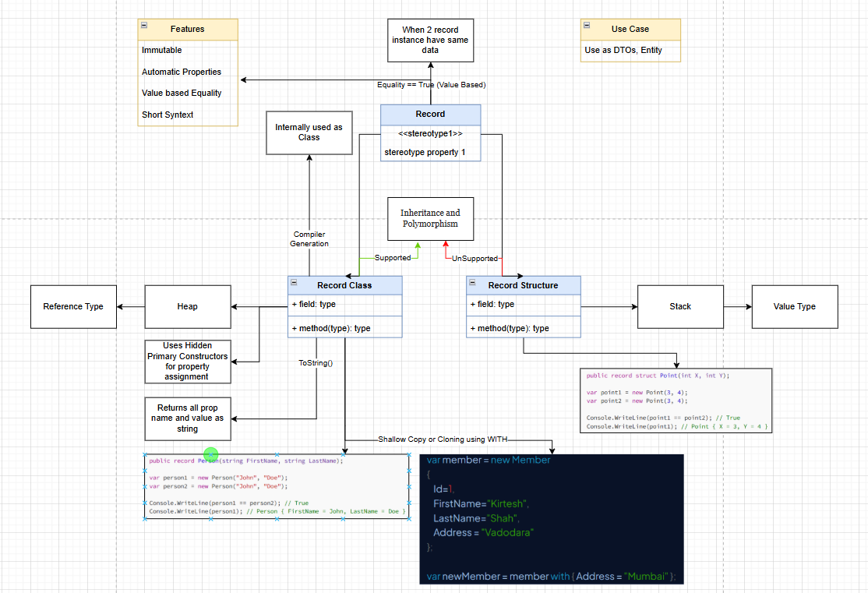Click the Record header title
This screenshot has height=593, width=868.
(x=430, y=114)
